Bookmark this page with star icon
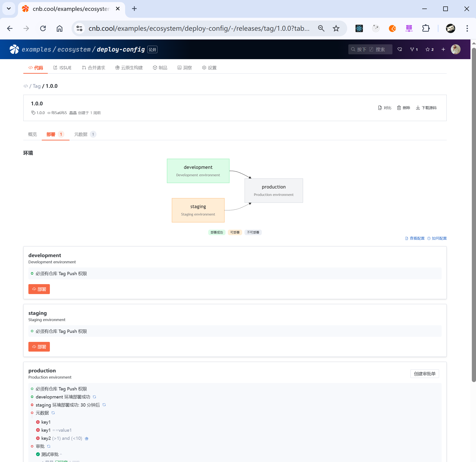The height and width of the screenshot is (462, 476). coord(336,28)
